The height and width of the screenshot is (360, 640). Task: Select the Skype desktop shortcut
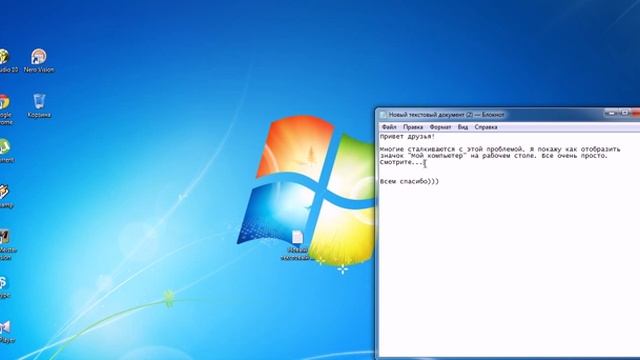coord(4,287)
